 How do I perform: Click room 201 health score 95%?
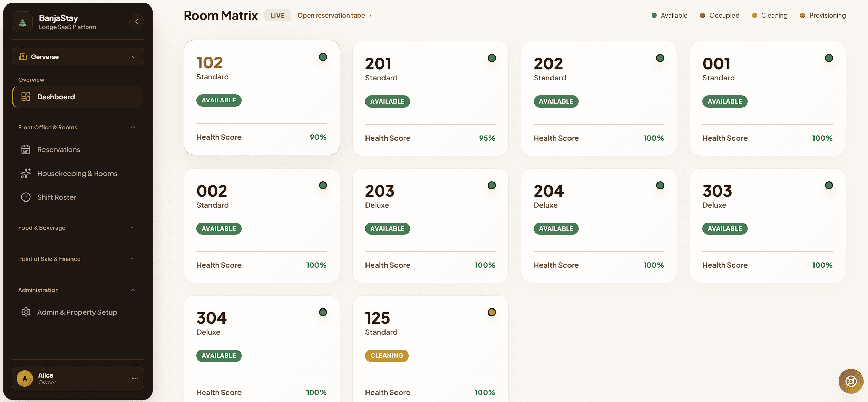[x=487, y=138]
